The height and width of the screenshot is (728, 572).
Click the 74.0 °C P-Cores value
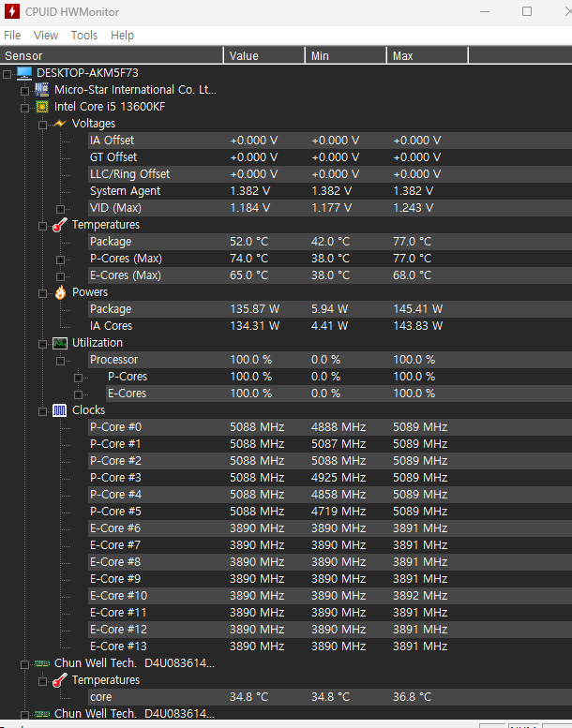click(x=249, y=259)
